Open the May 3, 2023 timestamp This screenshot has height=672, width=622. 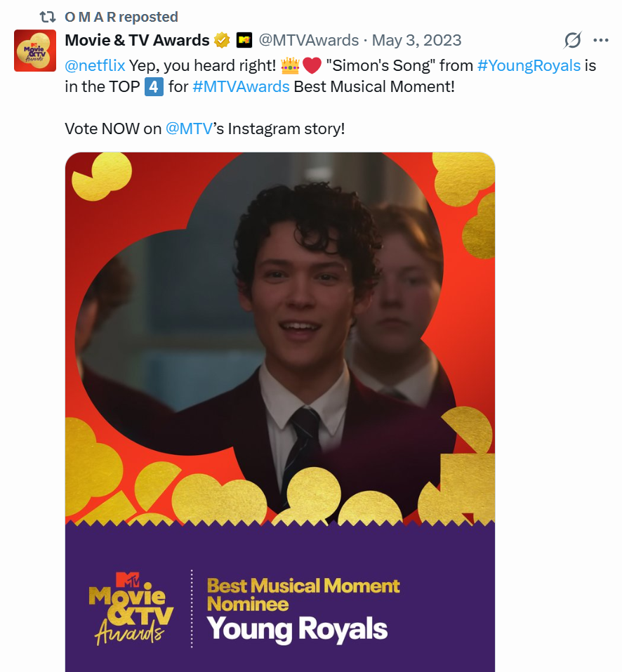[x=416, y=40]
